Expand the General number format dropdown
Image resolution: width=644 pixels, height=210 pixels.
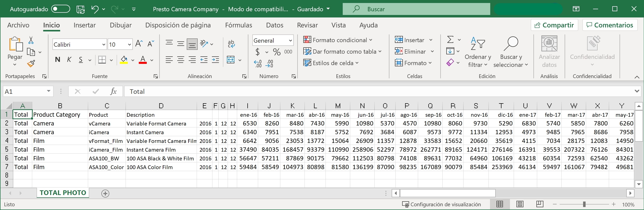[x=290, y=40]
